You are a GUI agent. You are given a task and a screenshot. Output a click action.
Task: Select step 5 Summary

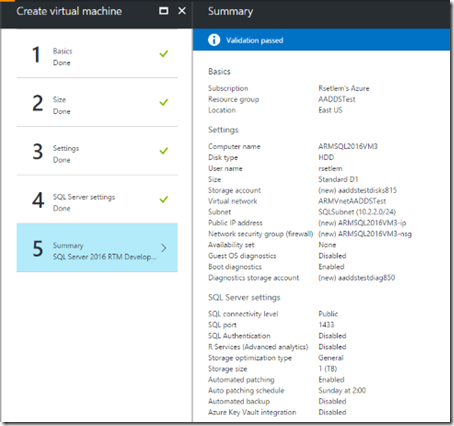click(x=97, y=248)
